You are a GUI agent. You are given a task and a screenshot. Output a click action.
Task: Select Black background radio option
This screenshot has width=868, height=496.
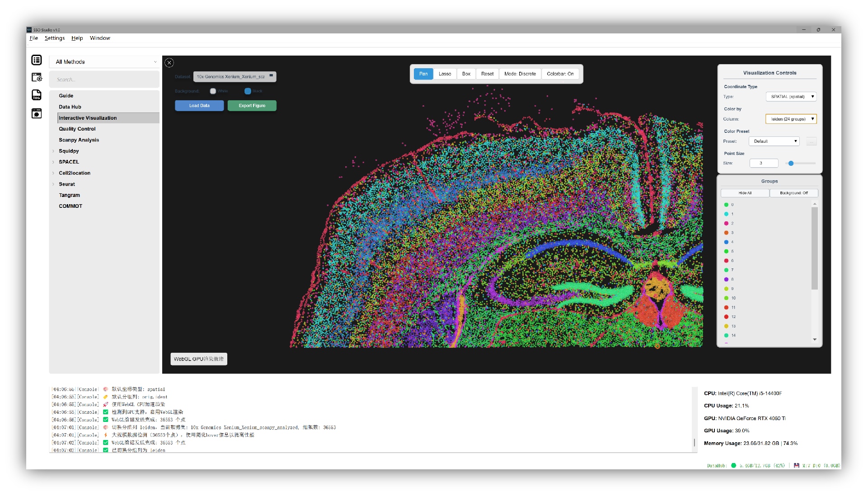(248, 91)
